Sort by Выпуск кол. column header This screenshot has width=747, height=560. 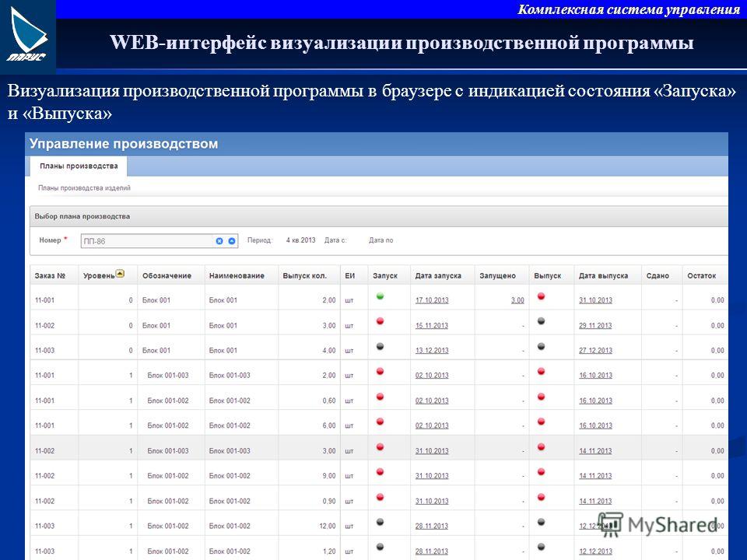click(304, 275)
